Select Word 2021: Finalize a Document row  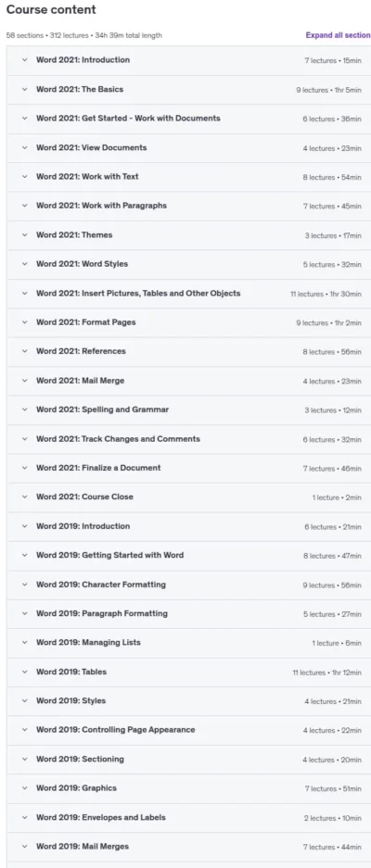[x=188, y=468]
